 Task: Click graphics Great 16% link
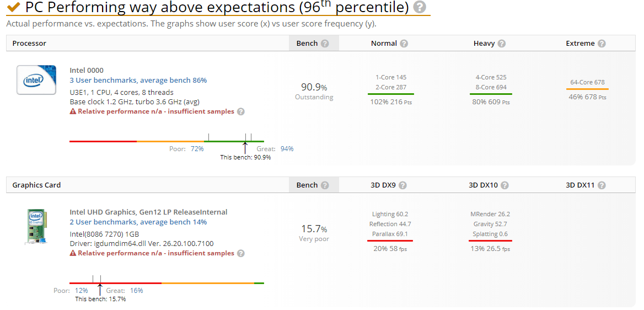[136, 291]
